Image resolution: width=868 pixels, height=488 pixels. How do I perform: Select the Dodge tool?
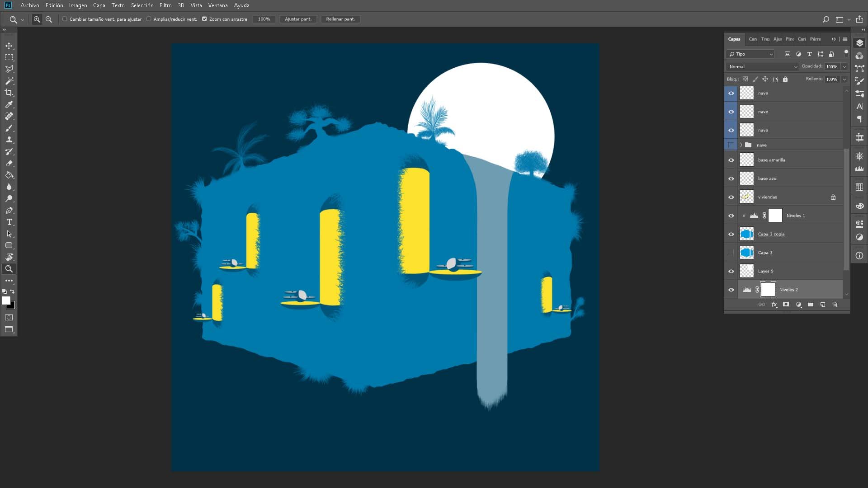point(9,198)
